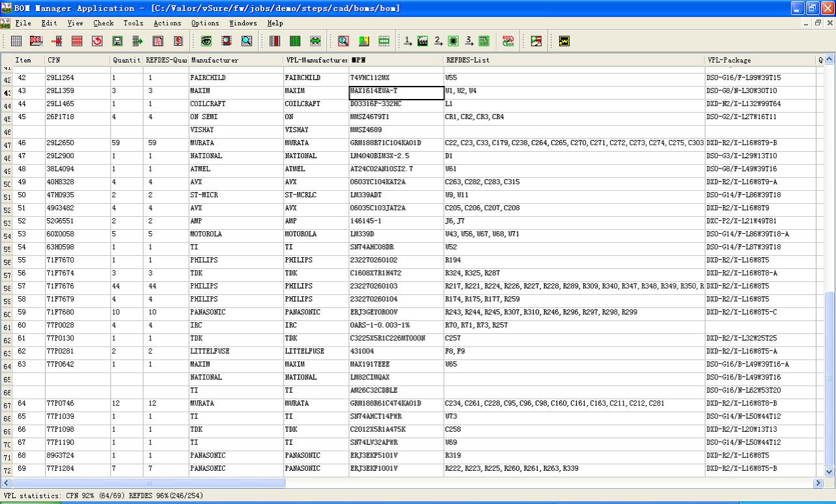836x504 pixels.
Task: Click the CPN column header
Action: tap(77, 60)
